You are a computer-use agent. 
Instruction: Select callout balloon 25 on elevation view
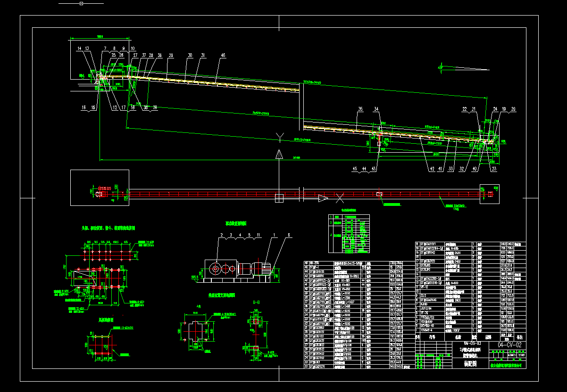click(x=113, y=55)
